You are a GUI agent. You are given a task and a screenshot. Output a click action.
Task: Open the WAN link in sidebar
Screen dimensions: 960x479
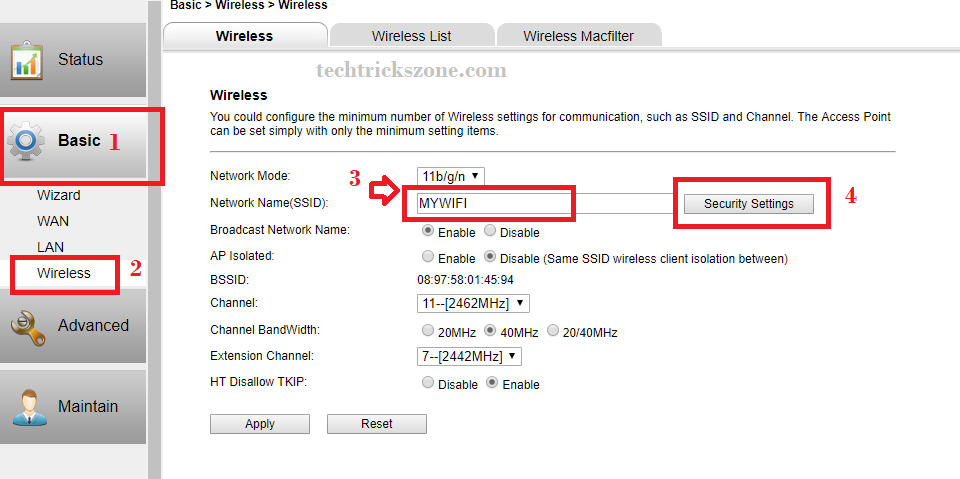point(53,221)
